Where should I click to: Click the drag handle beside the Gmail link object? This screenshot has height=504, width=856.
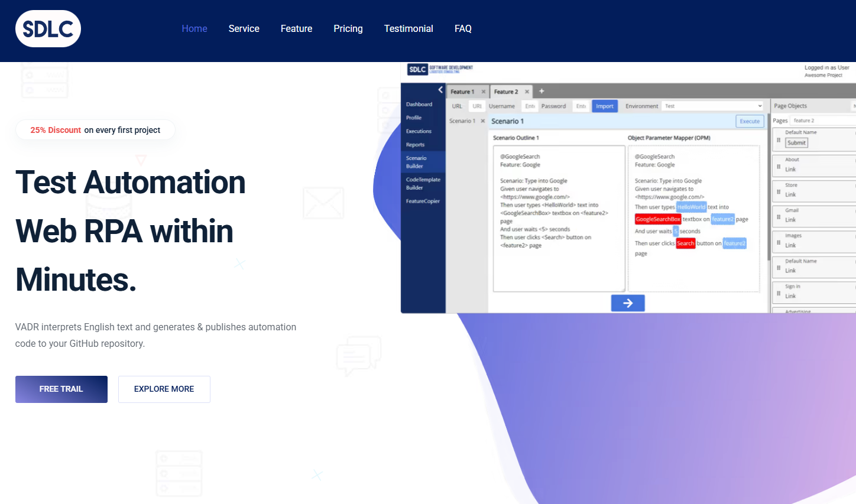click(x=779, y=216)
